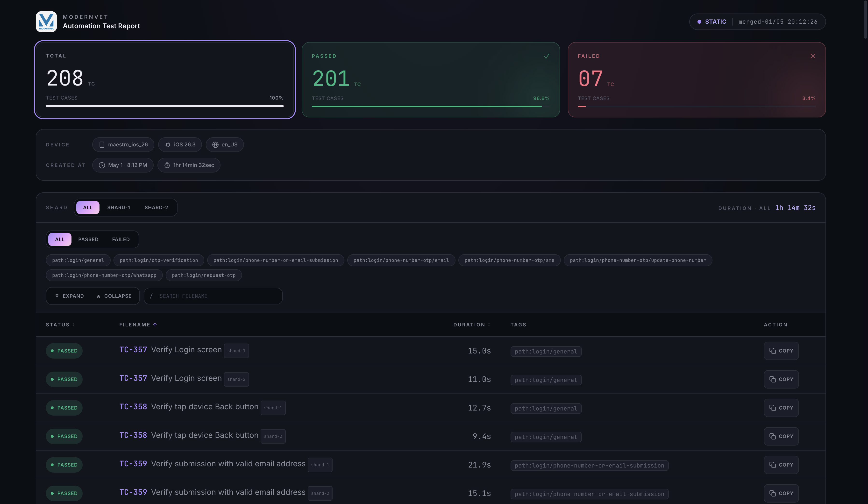Click copy icon in TC-358 shard-1 row
The height and width of the screenshot is (504, 868).
coord(772,408)
